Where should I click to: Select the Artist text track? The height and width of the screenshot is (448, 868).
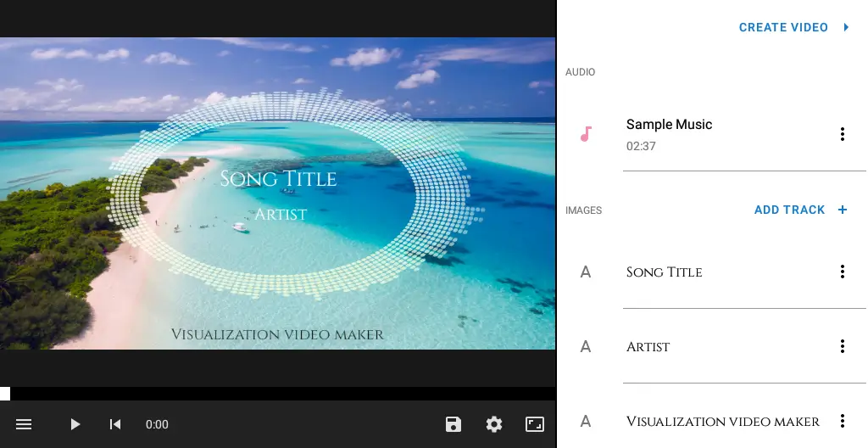click(648, 347)
